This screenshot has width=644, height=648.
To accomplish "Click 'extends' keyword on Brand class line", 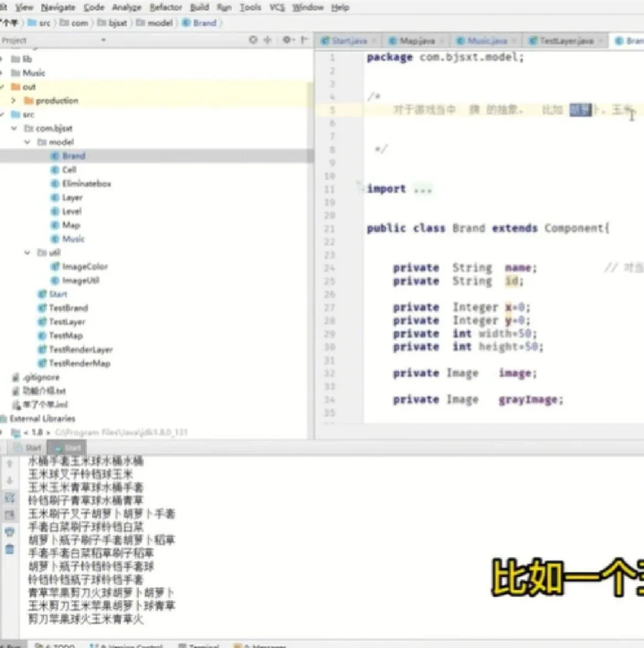I will point(515,228).
